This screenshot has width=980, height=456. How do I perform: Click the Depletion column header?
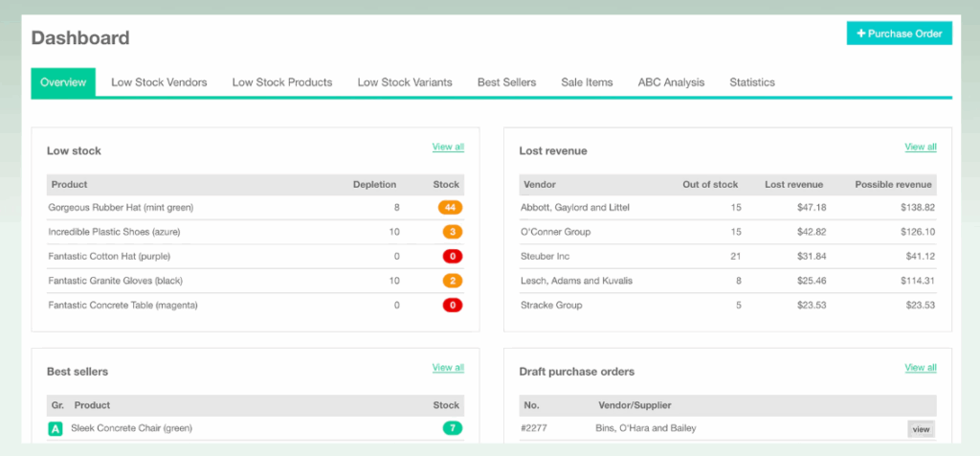374,185
